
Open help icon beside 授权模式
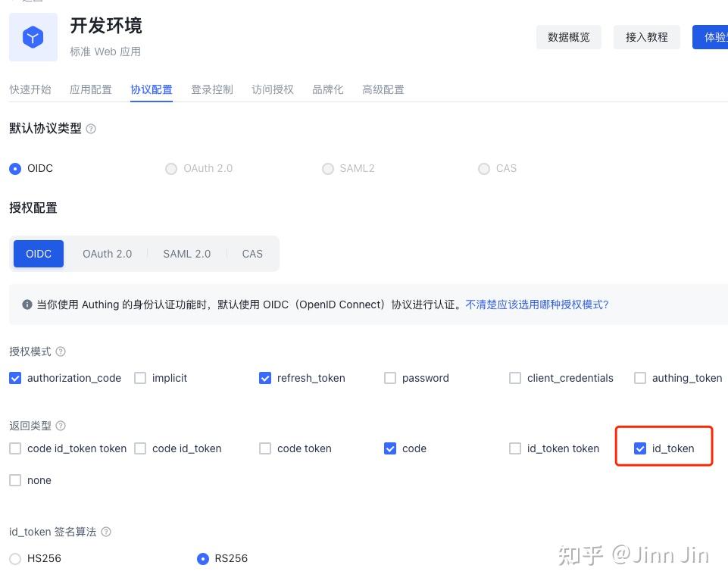click(61, 351)
